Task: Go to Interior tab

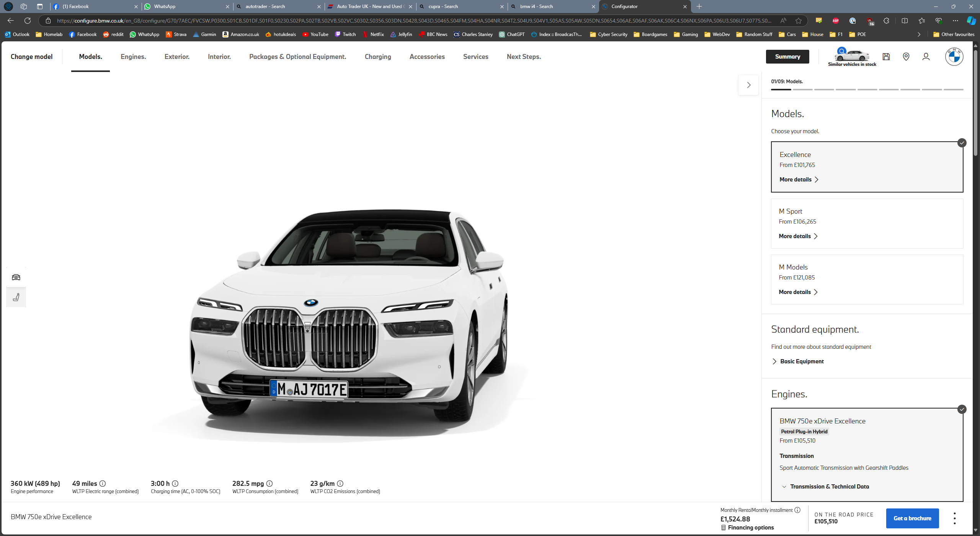Action: pos(219,57)
